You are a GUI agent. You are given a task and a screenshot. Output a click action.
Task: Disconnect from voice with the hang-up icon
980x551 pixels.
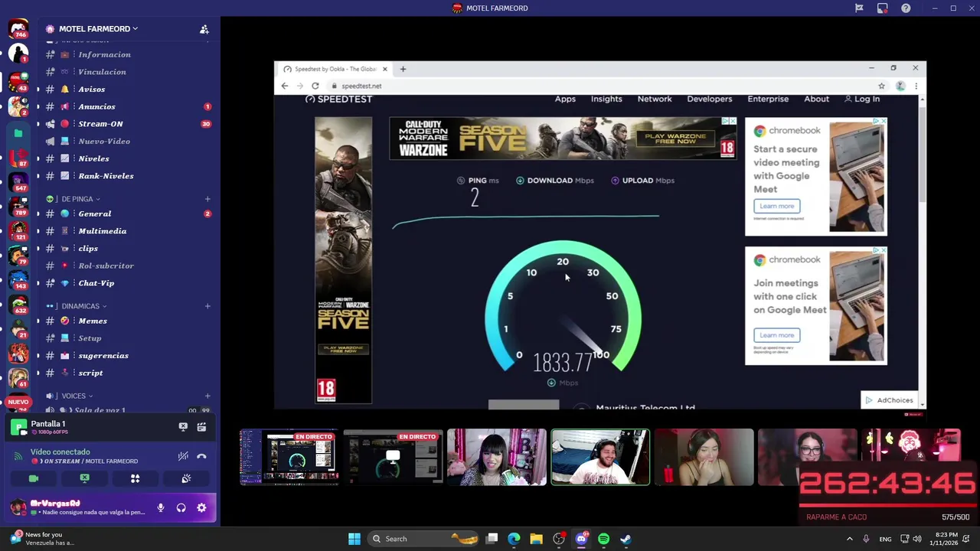pos(201,456)
